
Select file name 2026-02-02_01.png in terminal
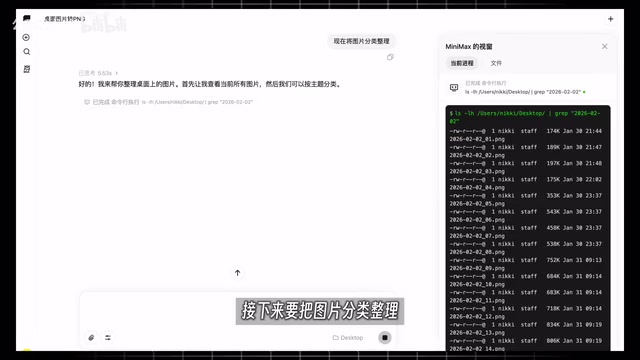pyautogui.click(x=477, y=139)
